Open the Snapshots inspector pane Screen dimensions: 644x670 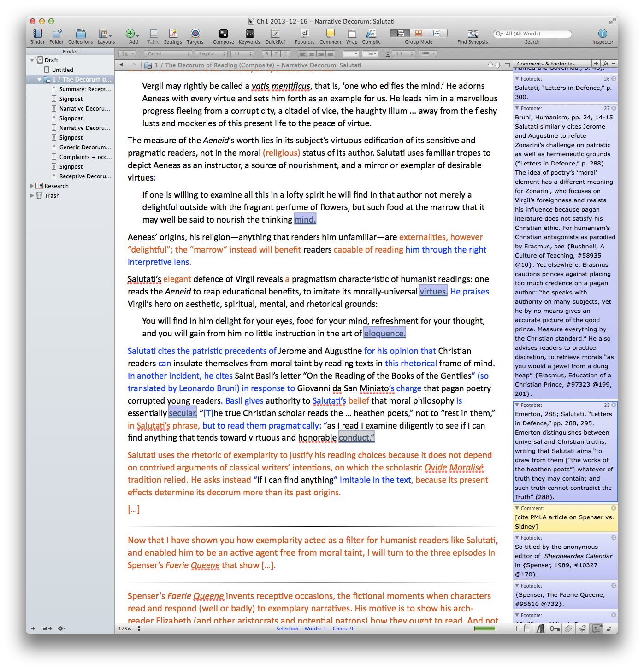coord(583,629)
